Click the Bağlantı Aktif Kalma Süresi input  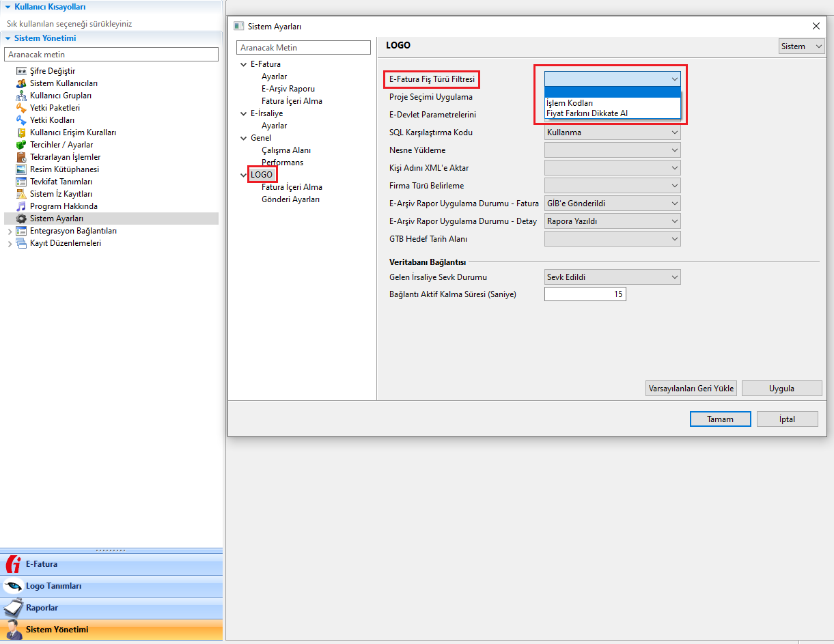point(585,294)
